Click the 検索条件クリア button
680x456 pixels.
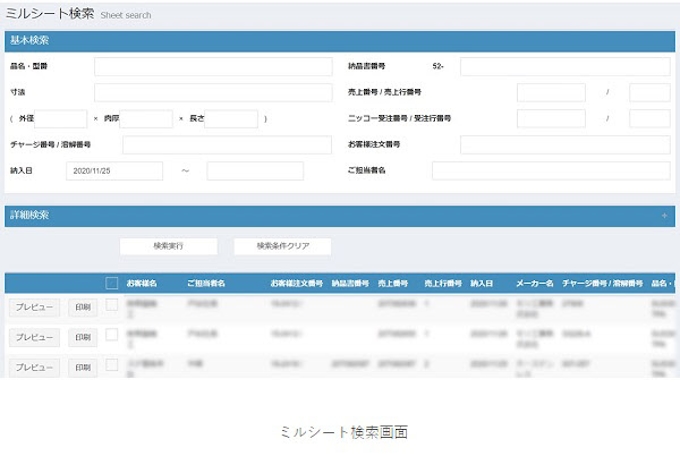(282, 246)
